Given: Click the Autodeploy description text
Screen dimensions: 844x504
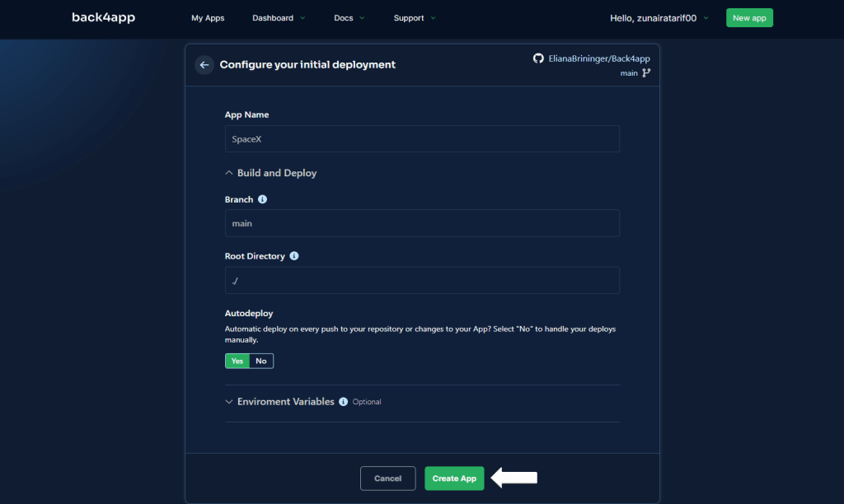Looking at the screenshot, I should (420, 334).
